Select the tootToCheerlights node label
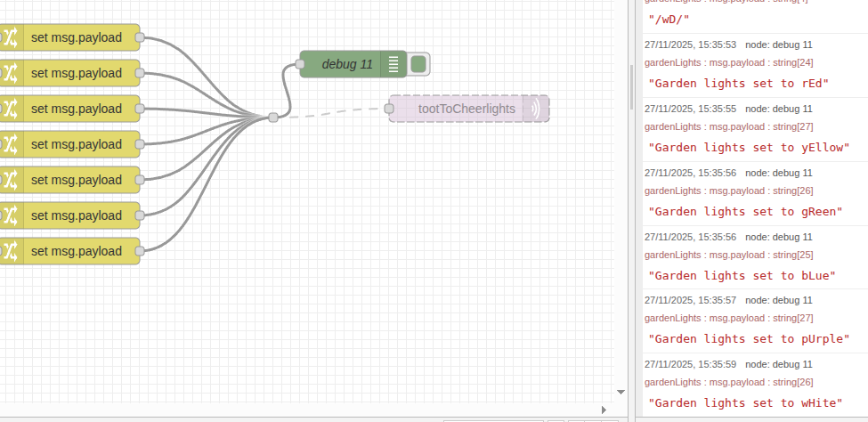The height and width of the screenshot is (422, 868). (466, 109)
